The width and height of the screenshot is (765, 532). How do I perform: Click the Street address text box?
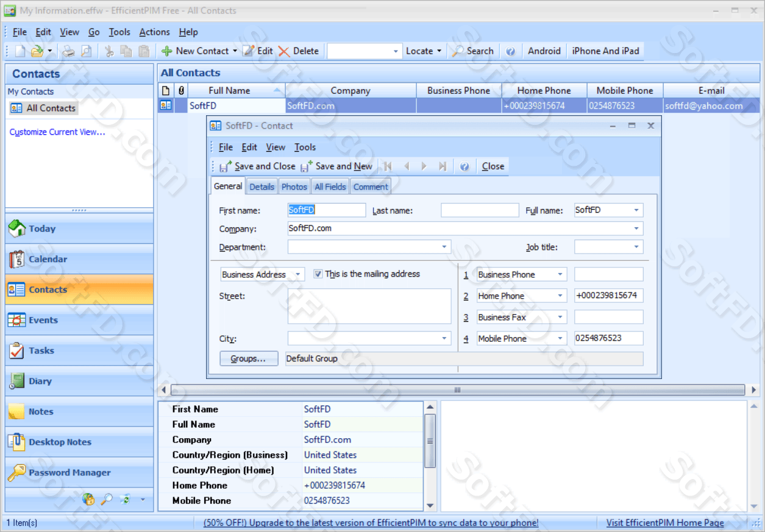point(369,307)
